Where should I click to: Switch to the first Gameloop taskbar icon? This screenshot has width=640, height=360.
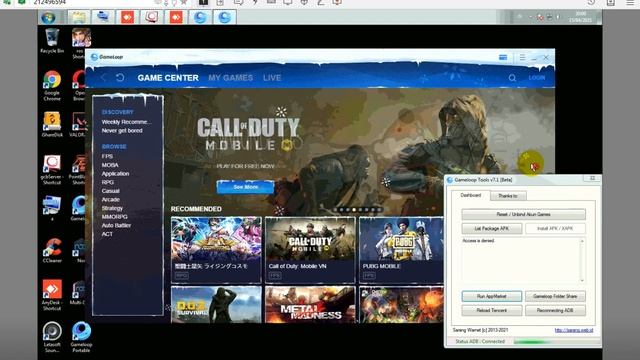[200, 17]
